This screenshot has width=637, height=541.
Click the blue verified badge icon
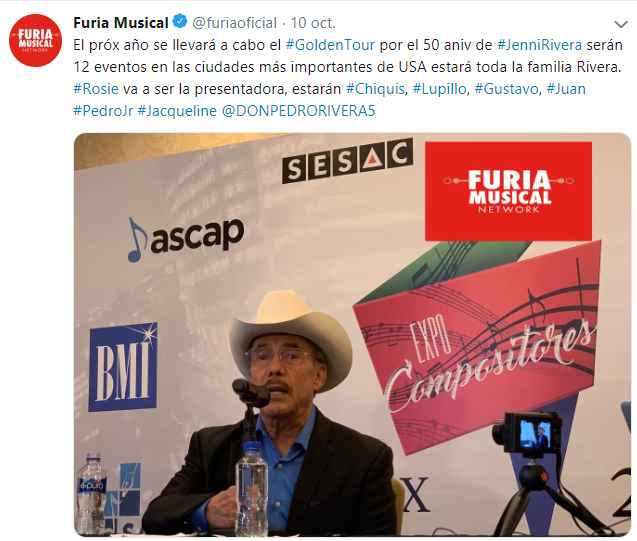point(180,22)
